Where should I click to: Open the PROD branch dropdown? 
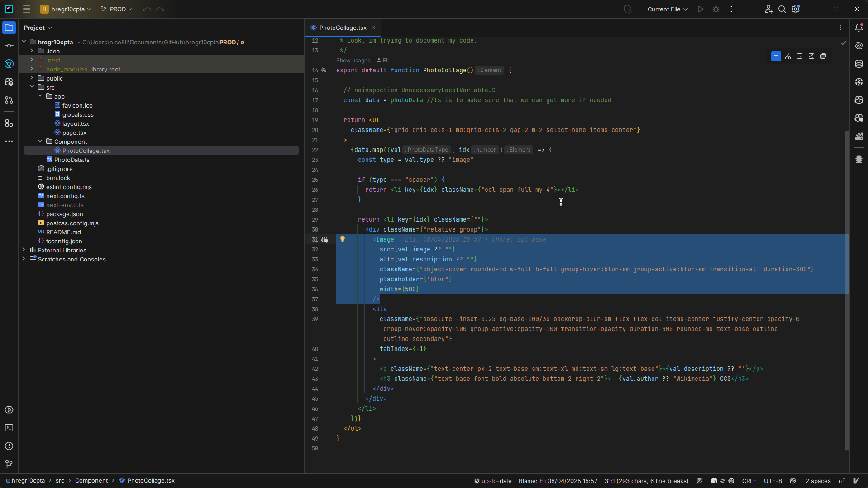point(116,9)
